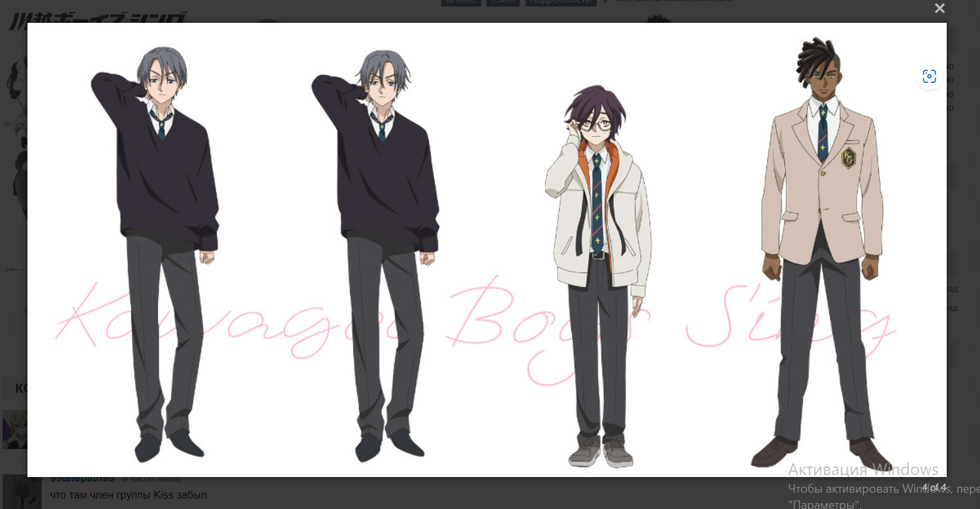Click the "4 of 4" image counter

(934, 487)
